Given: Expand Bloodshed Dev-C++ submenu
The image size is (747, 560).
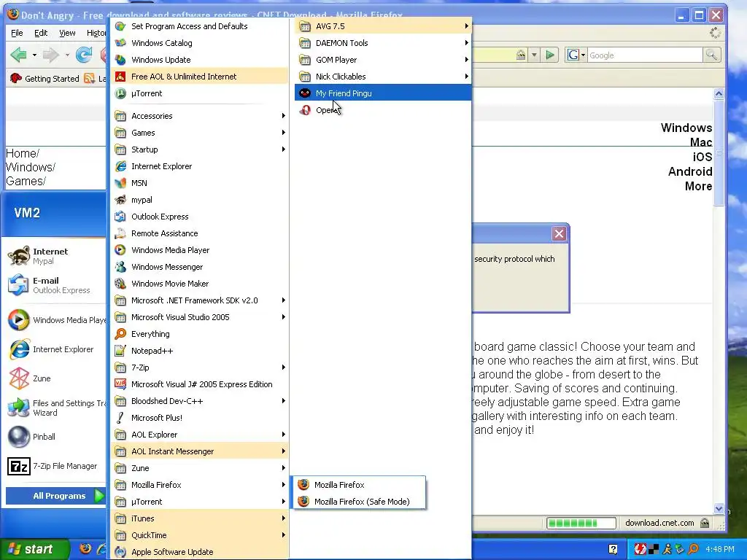Looking at the screenshot, I should [x=201, y=401].
